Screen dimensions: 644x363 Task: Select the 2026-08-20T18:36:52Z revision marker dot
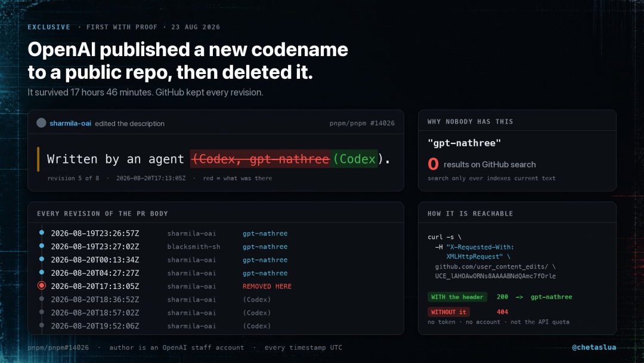tap(42, 299)
